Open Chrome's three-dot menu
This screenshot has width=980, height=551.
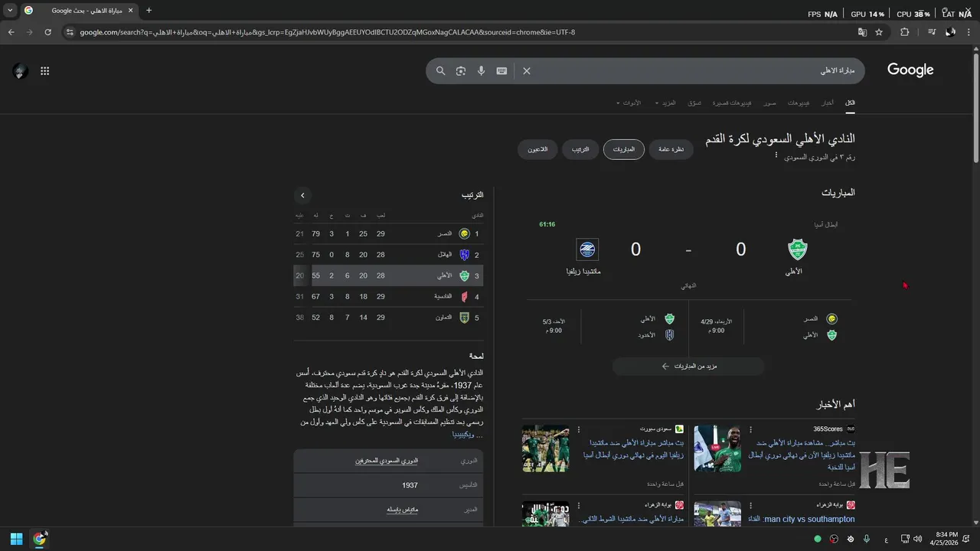(969, 32)
